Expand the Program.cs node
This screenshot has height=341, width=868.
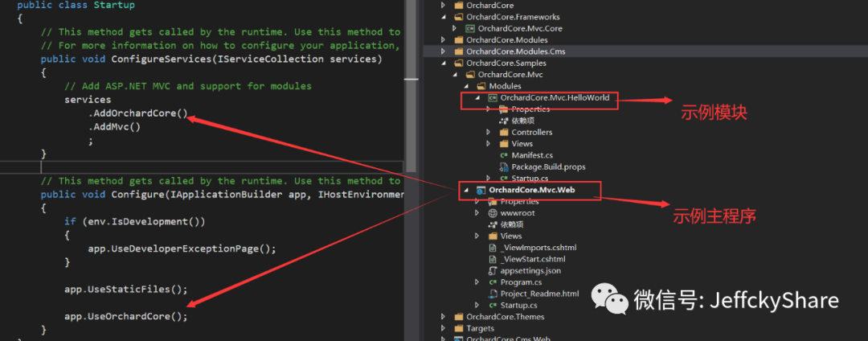click(477, 282)
